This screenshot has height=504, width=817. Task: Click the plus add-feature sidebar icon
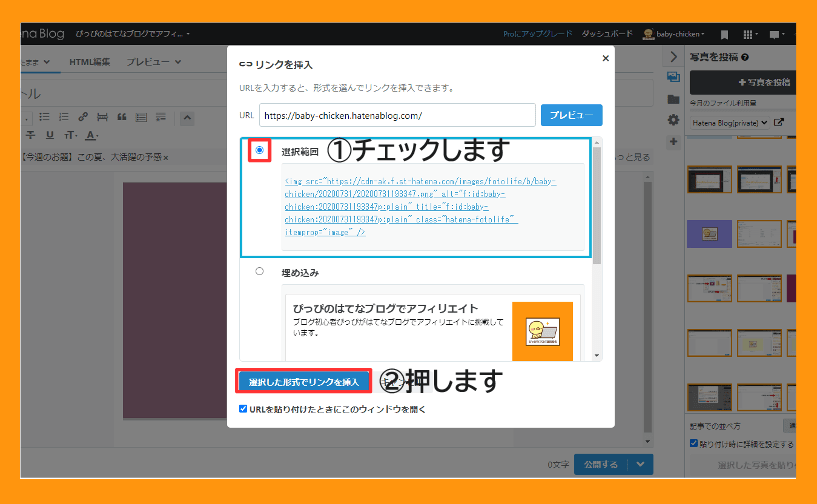[674, 141]
